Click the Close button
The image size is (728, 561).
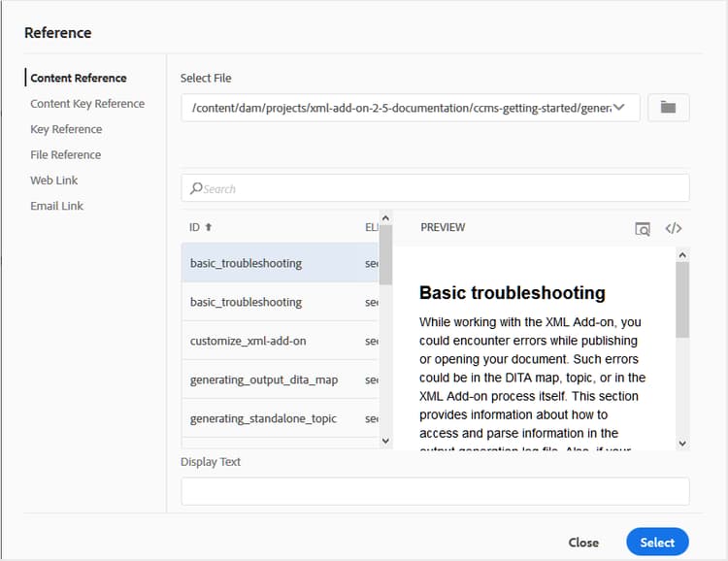583,543
